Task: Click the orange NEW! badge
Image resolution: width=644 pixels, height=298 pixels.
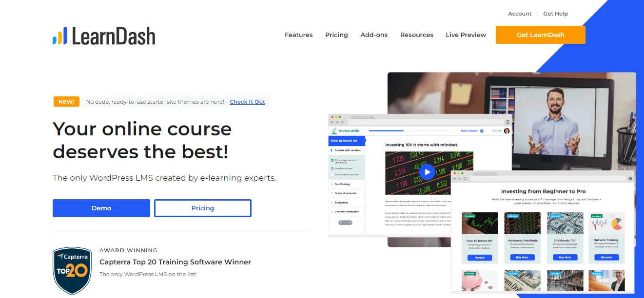Action: (x=66, y=102)
